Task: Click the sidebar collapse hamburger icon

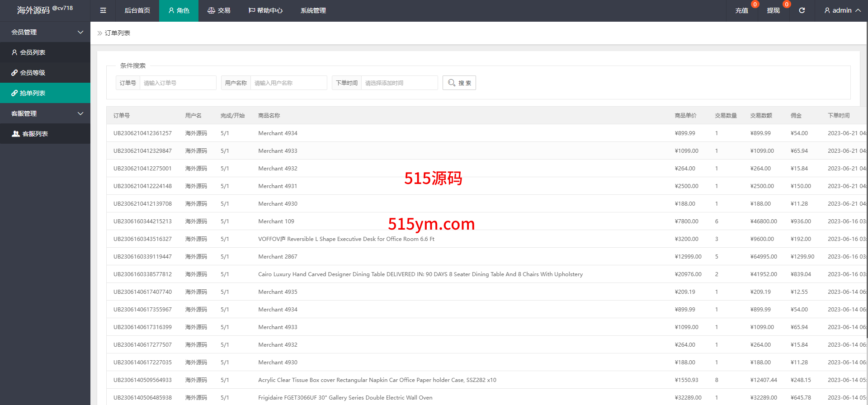Action: click(x=103, y=10)
